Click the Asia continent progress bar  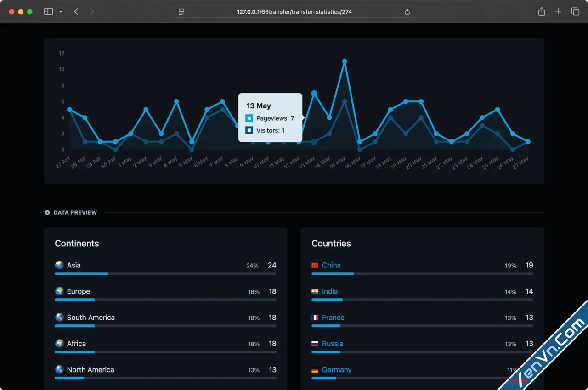click(x=165, y=273)
